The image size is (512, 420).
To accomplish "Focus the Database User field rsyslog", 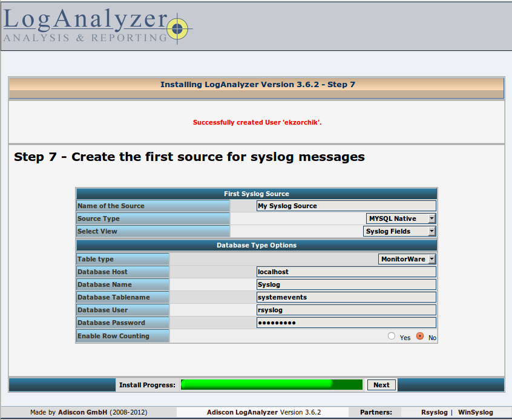I will click(x=346, y=310).
